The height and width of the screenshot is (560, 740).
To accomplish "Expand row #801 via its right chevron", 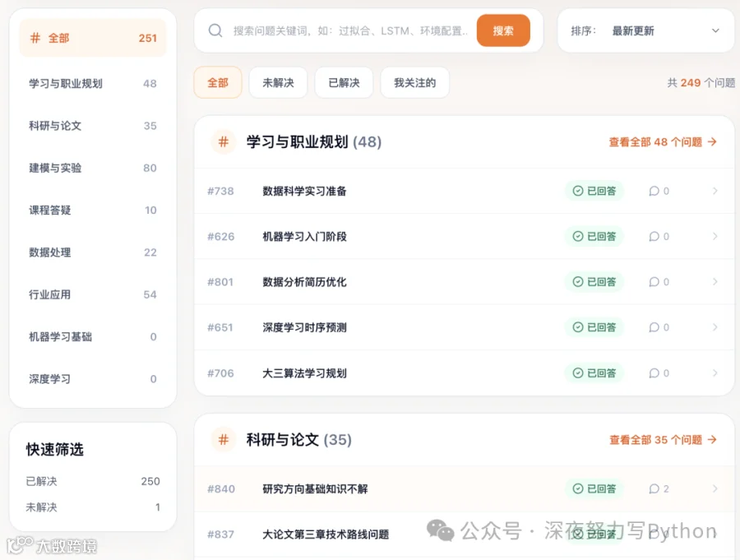I will tap(715, 282).
